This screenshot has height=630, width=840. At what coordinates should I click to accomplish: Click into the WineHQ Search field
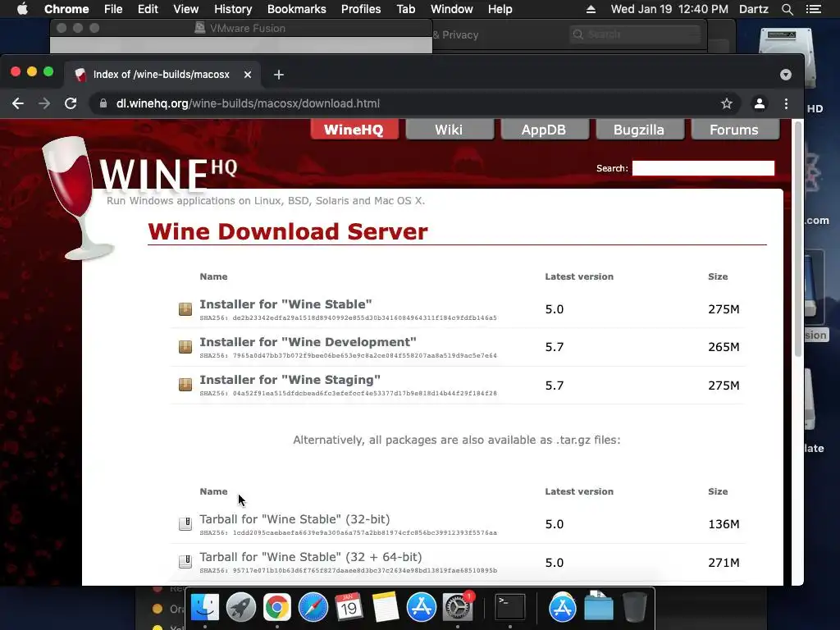coord(703,168)
